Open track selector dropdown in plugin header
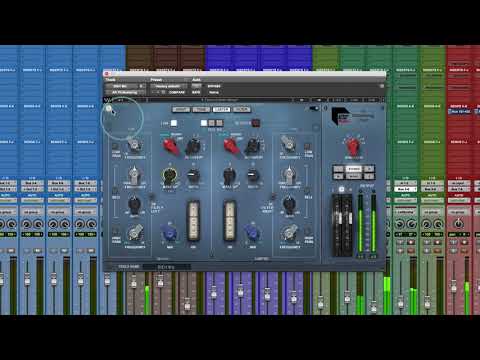480x360 pixels. tap(125, 86)
